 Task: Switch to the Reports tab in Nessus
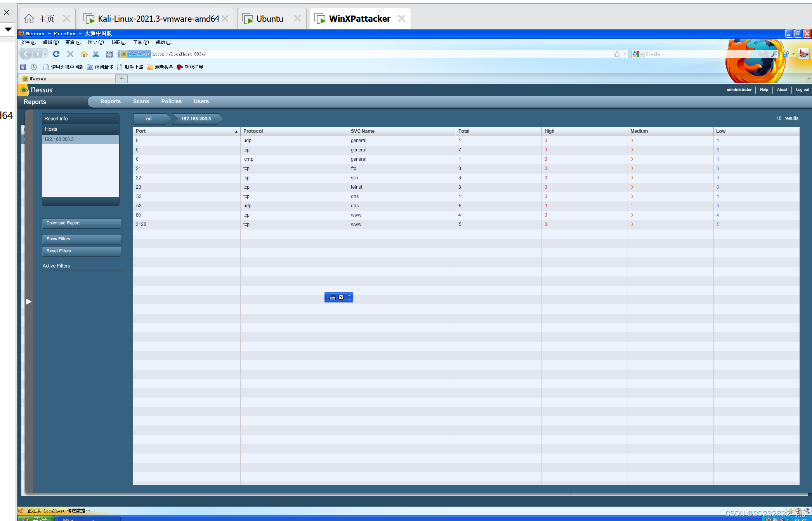(110, 101)
